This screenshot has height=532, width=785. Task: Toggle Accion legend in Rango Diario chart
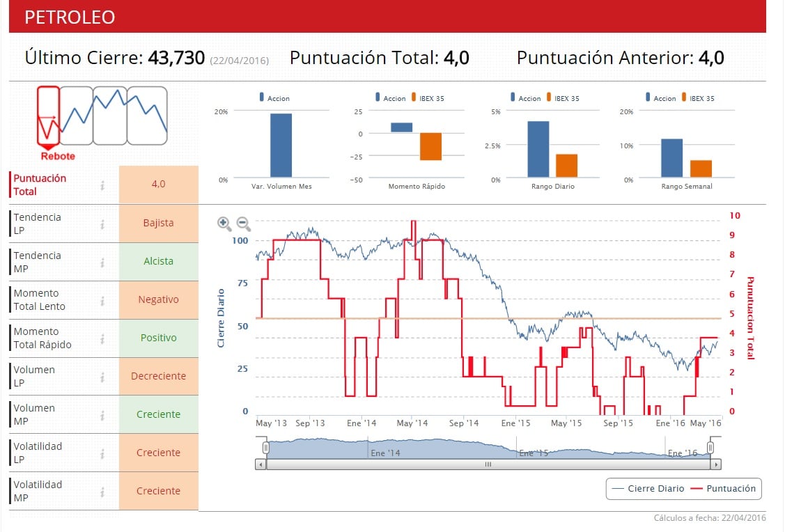(x=526, y=97)
